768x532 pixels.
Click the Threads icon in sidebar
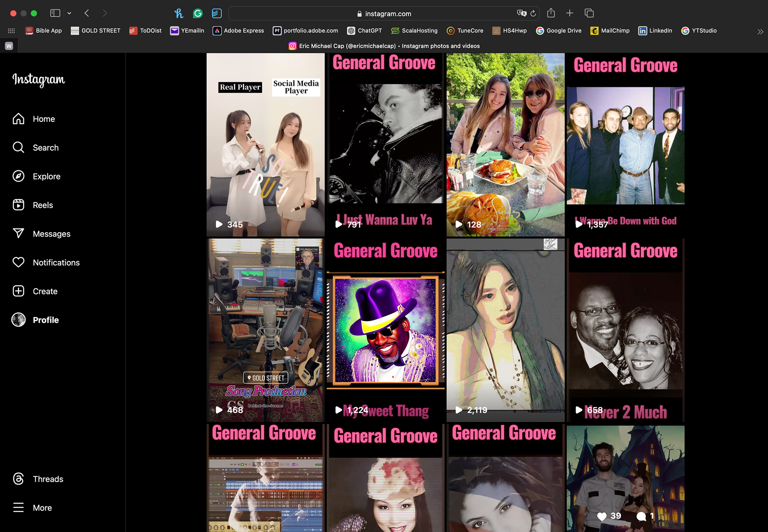pos(18,479)
